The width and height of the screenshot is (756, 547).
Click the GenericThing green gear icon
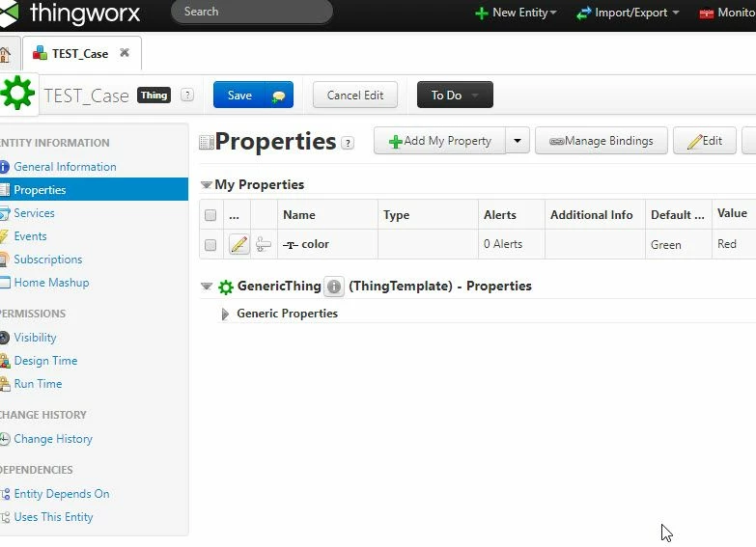coord(226,287)
